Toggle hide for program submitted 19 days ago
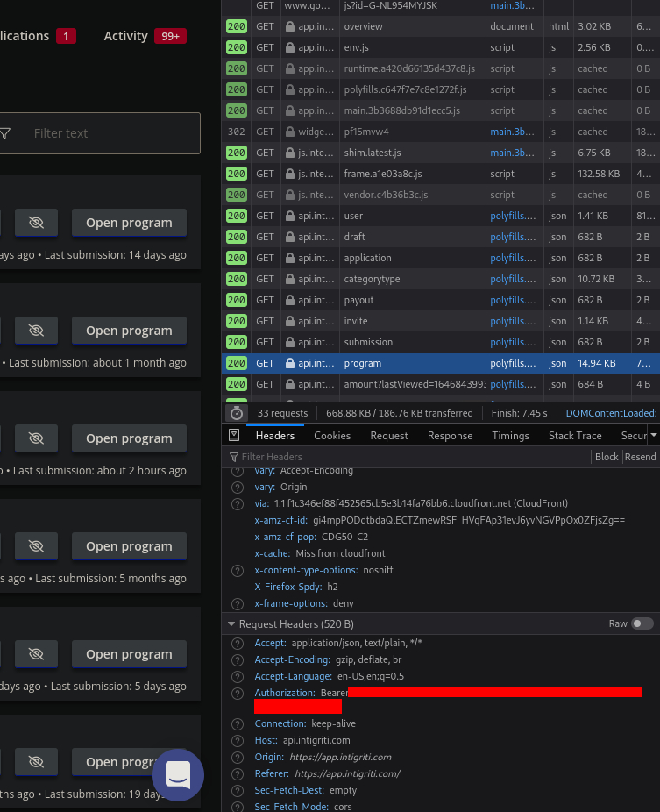Viewport: 660px width, 812px height. click(36, 762)
